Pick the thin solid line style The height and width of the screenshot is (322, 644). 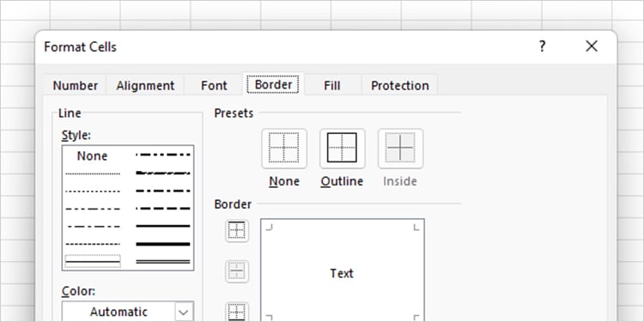pyautogui.click(x=93, y=261)
